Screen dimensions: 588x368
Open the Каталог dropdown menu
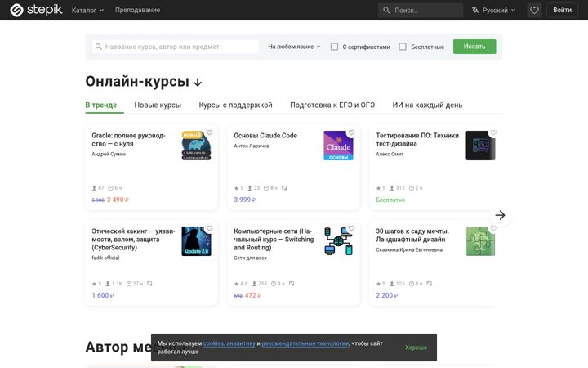click(87, 10)
